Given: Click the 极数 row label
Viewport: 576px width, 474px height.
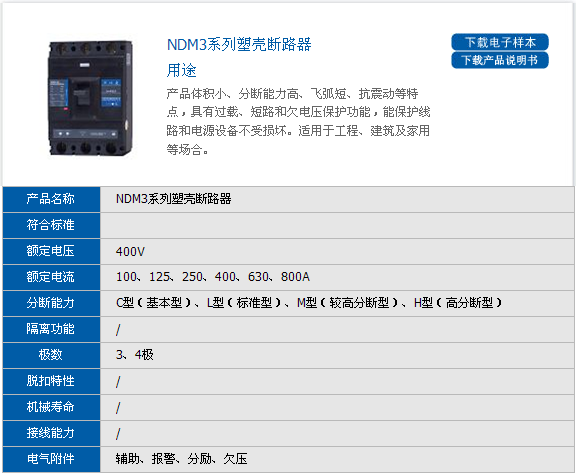Looking at the screenshot, I should (x=51, y=355).
